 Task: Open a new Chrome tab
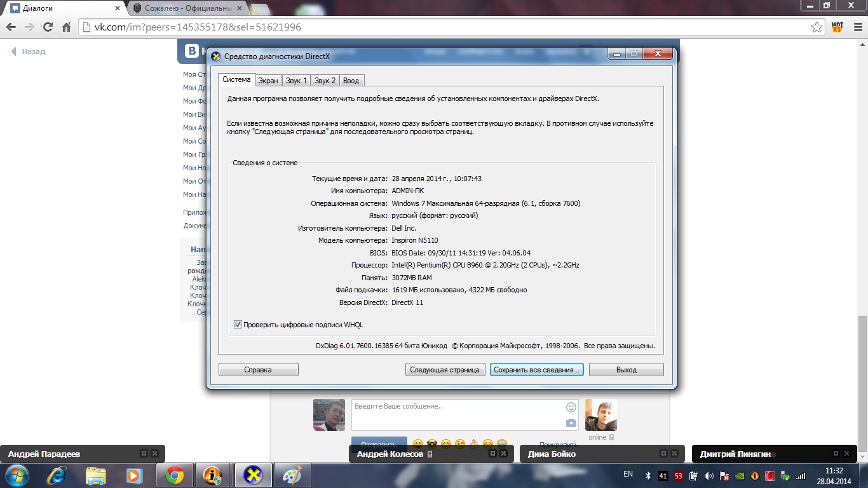[x=260, y=9]
